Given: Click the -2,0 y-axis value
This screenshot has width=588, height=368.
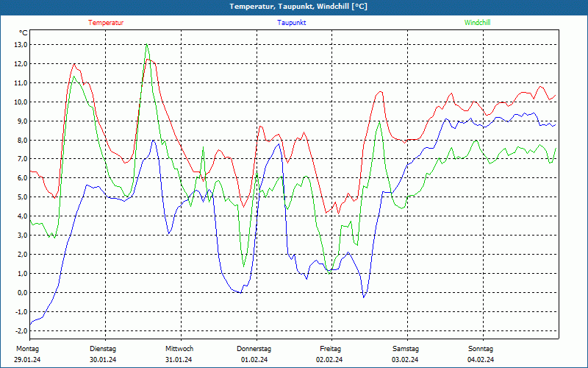Looking at the screenshot, I should (21, 330).
